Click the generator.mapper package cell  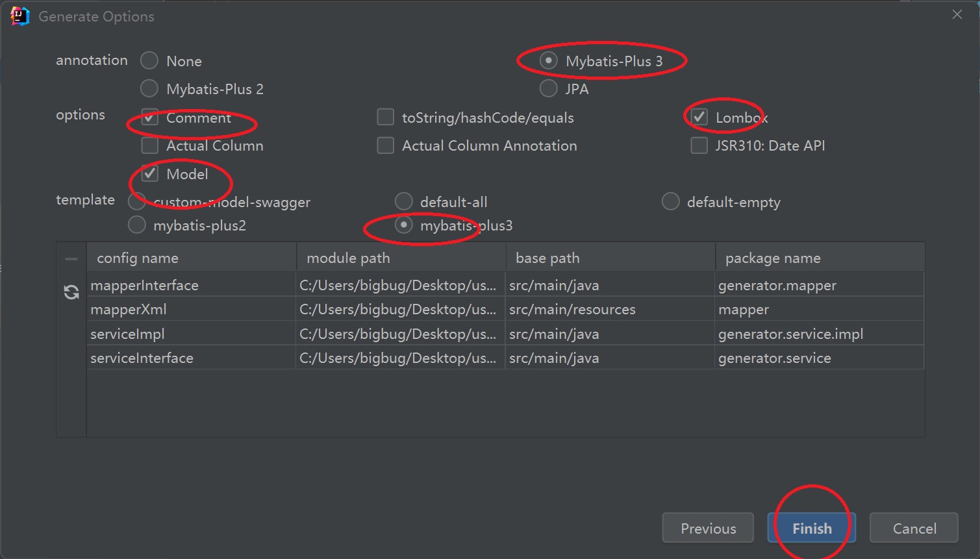click(x=819, y=285)
